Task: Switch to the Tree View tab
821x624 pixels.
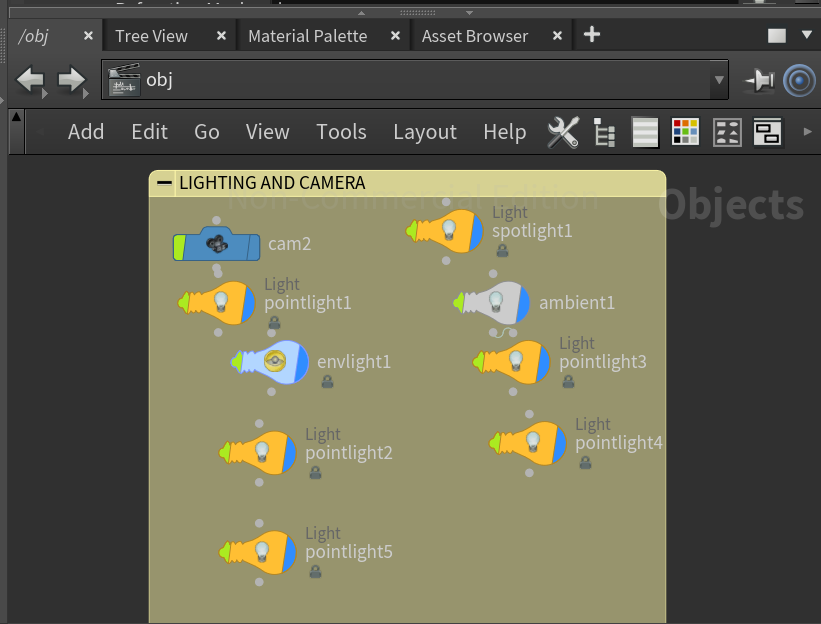Action: (151, 36)
